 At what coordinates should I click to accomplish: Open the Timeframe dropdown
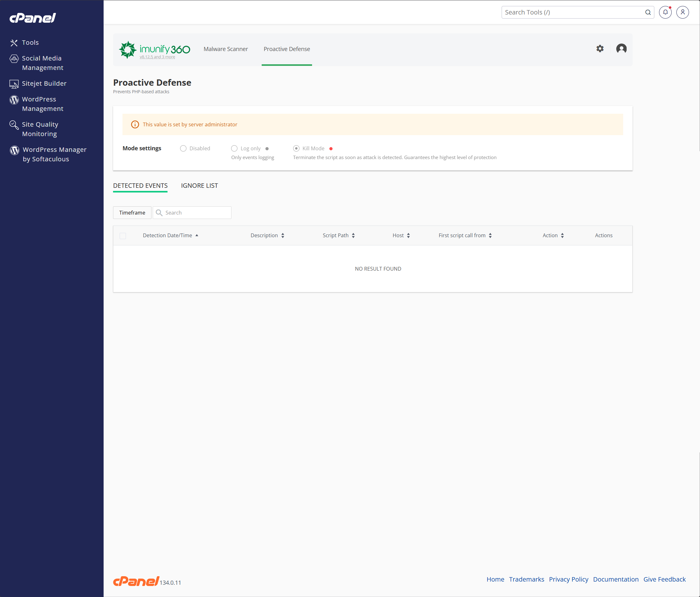coord(132,212)
